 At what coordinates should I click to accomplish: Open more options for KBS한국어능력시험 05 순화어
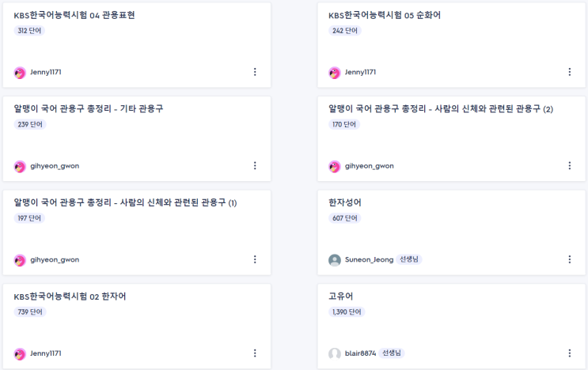pos(569,72)
